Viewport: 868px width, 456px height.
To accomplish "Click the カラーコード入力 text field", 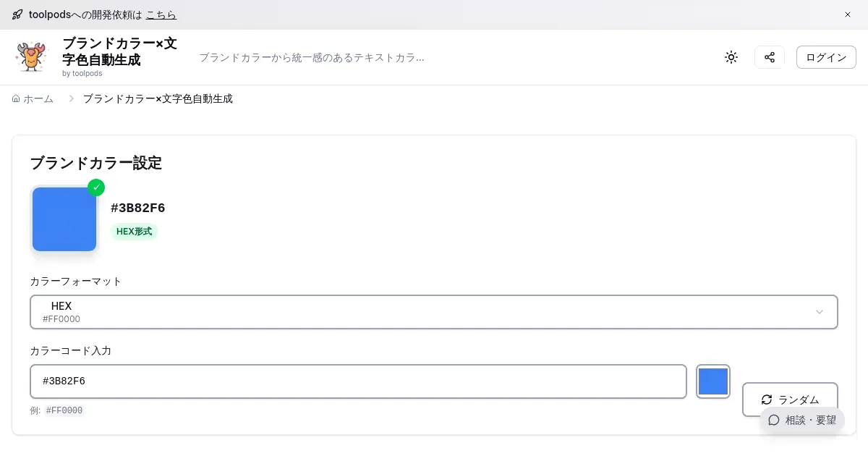I will click(358, 381).
